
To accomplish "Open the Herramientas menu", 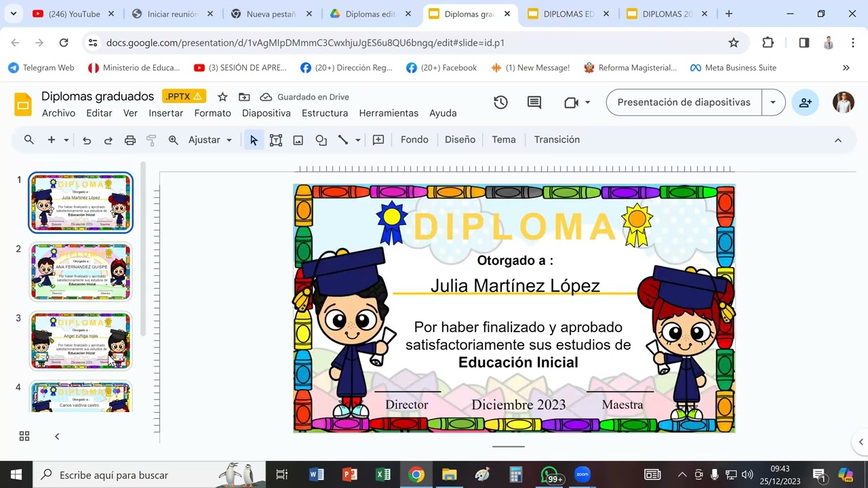I will click(x=389, y=113).
